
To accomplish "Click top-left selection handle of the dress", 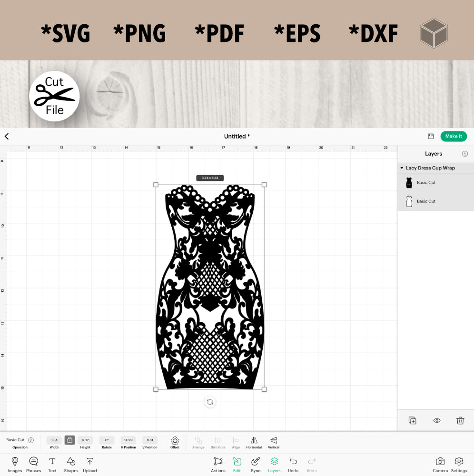I will pyautogui.click(x=156, y=185).
